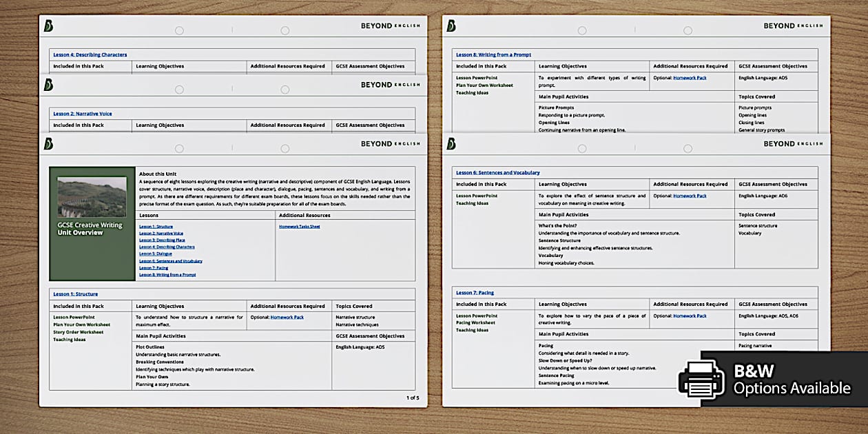Open the Homework Tasks Sheet link

tap(299, 227)
